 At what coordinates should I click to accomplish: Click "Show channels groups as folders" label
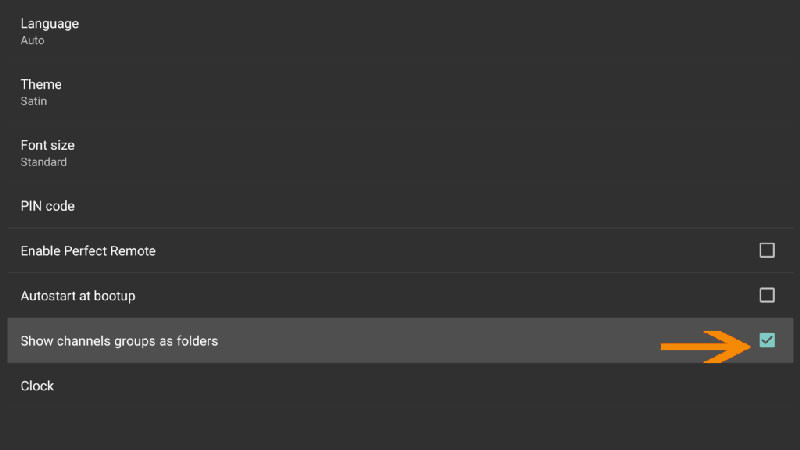[x=119, y=341]
